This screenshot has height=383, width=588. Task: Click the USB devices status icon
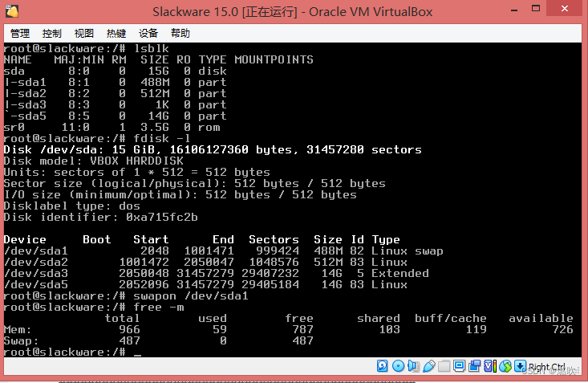429,366
